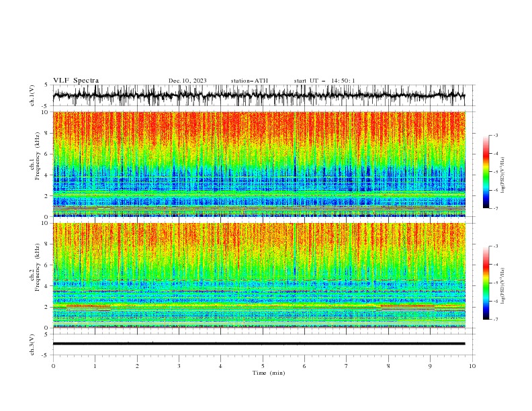Click the red 2 kHz band in ch.2 near minute 8
The height and width of the screenshot is (411, 532).
point(408,306)
